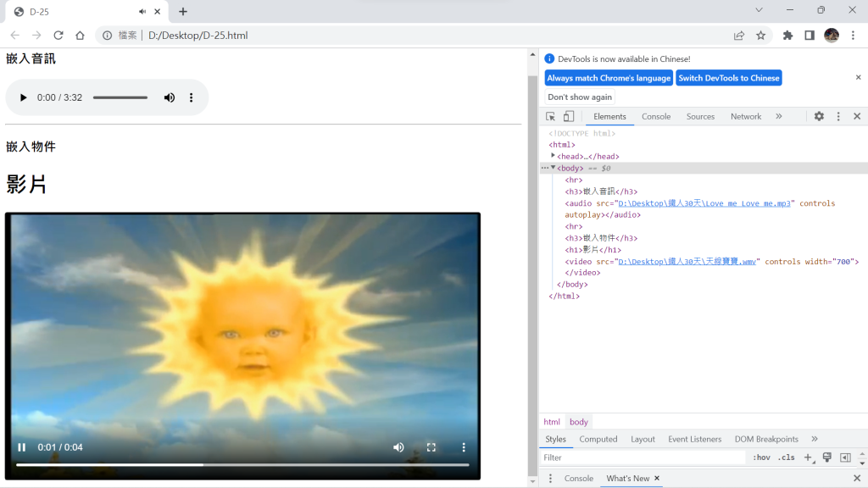868x488 pixels.
Task: Open audio player more options menu
Action: (192, 97)
